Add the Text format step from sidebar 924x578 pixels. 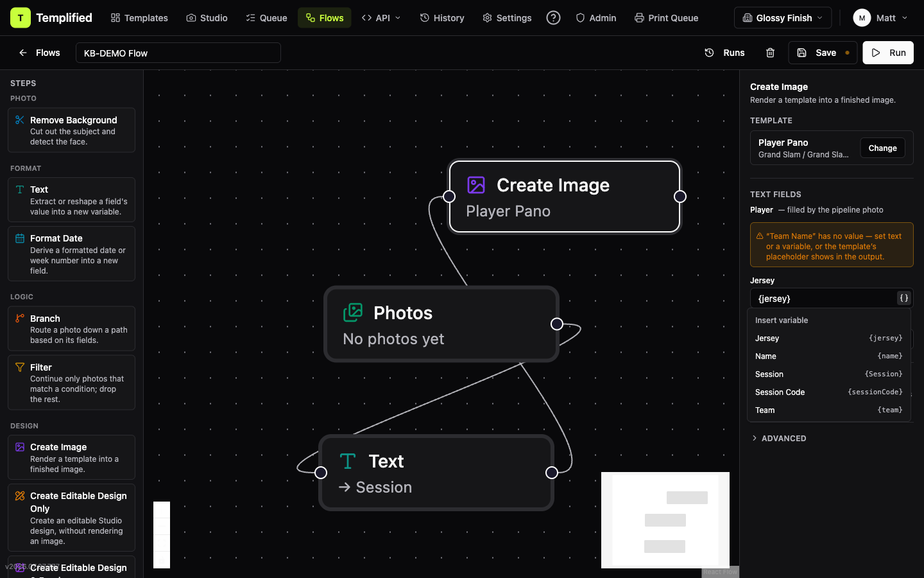pyautogui.click(x=71, y=200)
